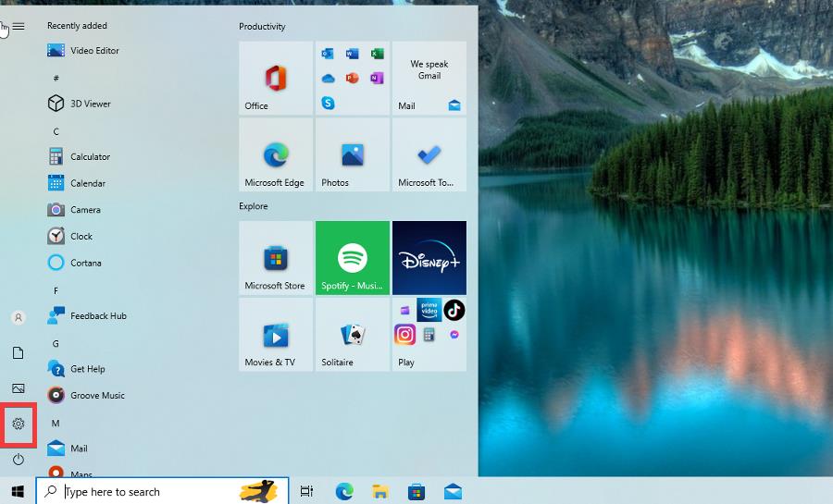Click the Explore group heading

pyautogui.click(x=254, y=206)
